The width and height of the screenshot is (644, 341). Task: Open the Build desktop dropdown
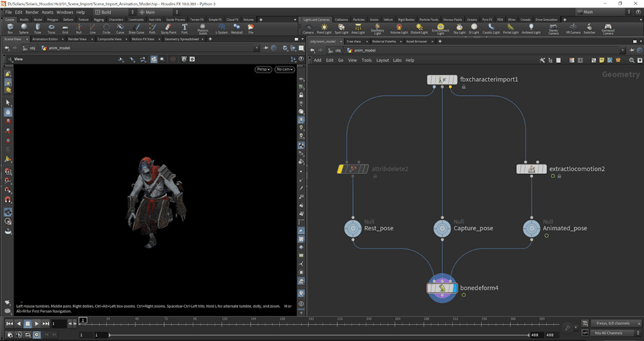click(108, 12)
